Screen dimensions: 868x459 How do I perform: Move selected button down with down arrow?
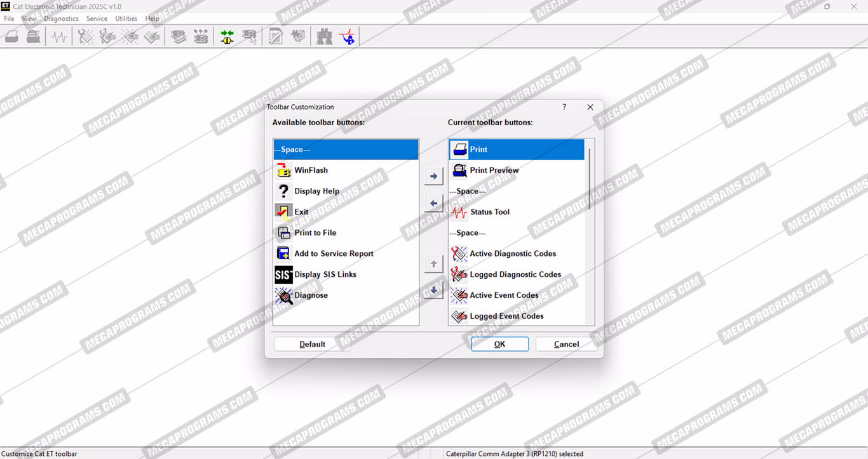click(x=433, y=290)
